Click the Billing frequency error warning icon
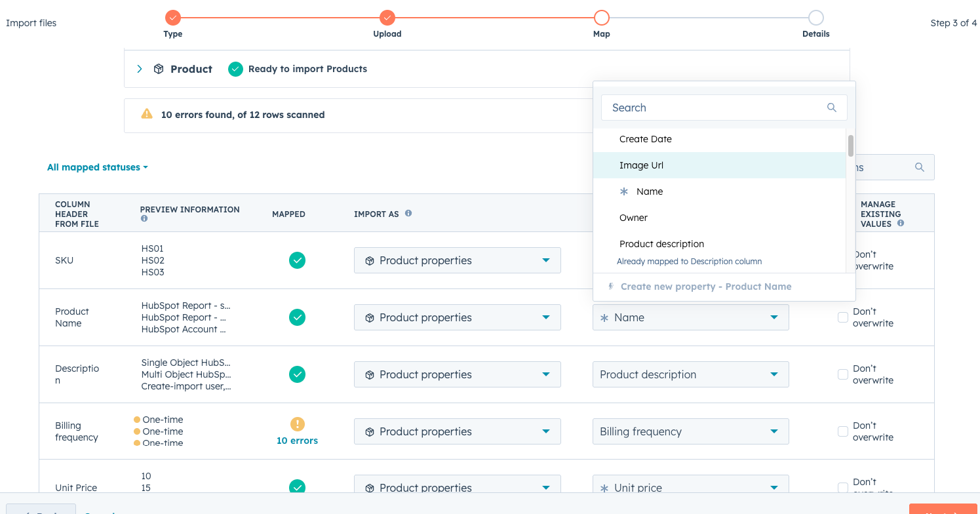 [297, 424]
